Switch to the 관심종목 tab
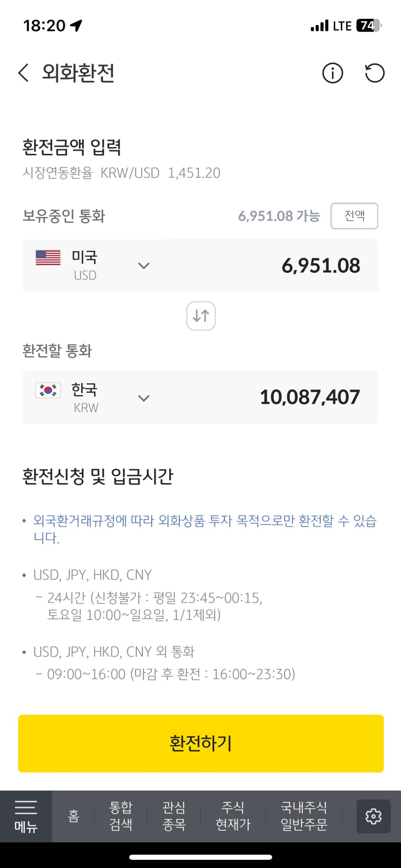This screenshot has width=401, height=868. coord(174,816)
